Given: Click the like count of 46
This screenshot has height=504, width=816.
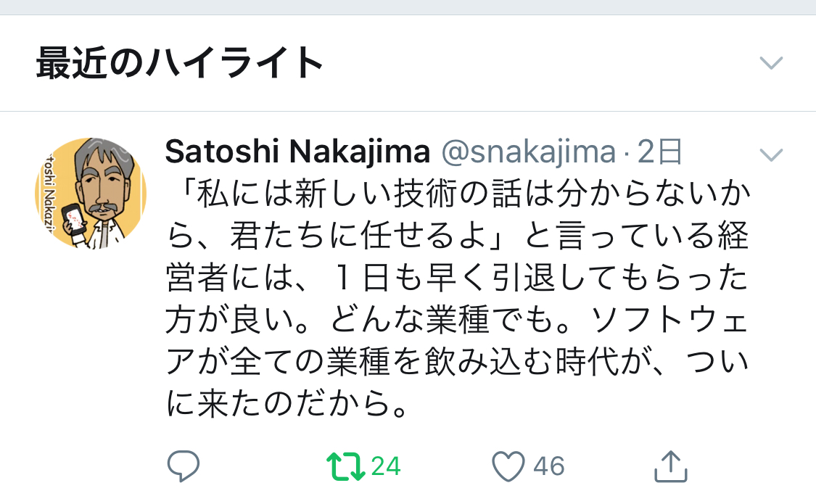Looking at the screenshot, I should 549,466.
